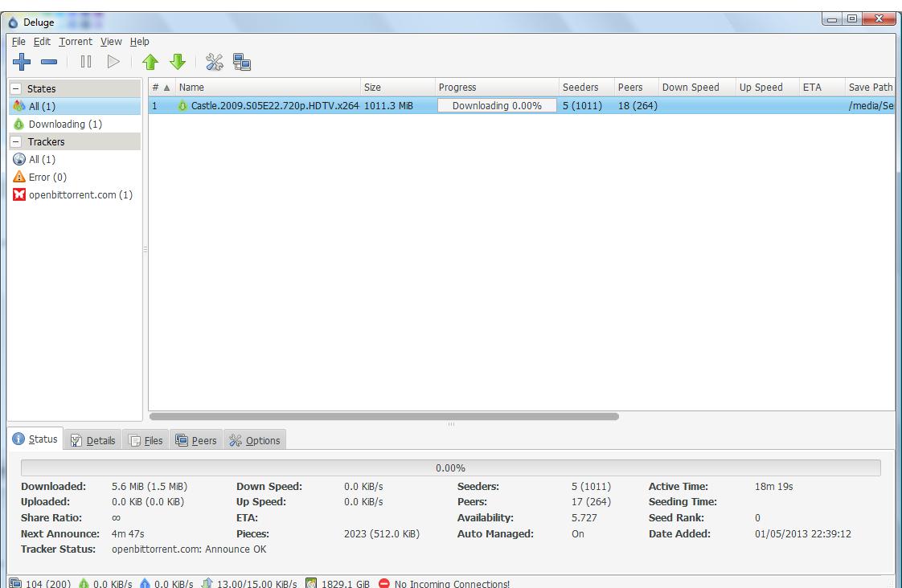Click the /media/Se save path cell

(x=871, y=106)
